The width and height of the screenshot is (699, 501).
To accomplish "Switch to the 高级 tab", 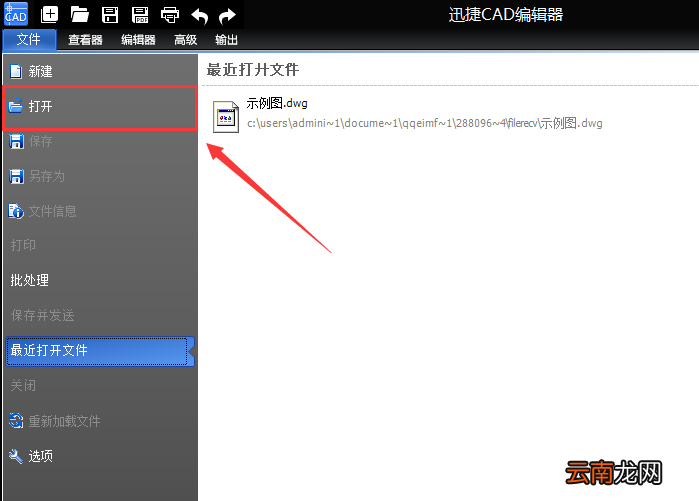I will point(185,40).
